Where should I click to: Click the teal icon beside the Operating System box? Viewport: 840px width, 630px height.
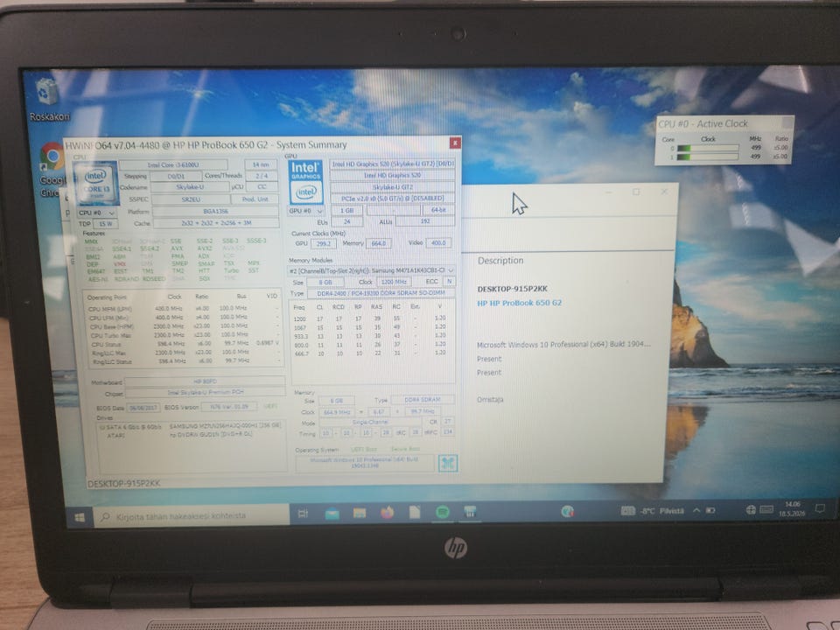448,463
